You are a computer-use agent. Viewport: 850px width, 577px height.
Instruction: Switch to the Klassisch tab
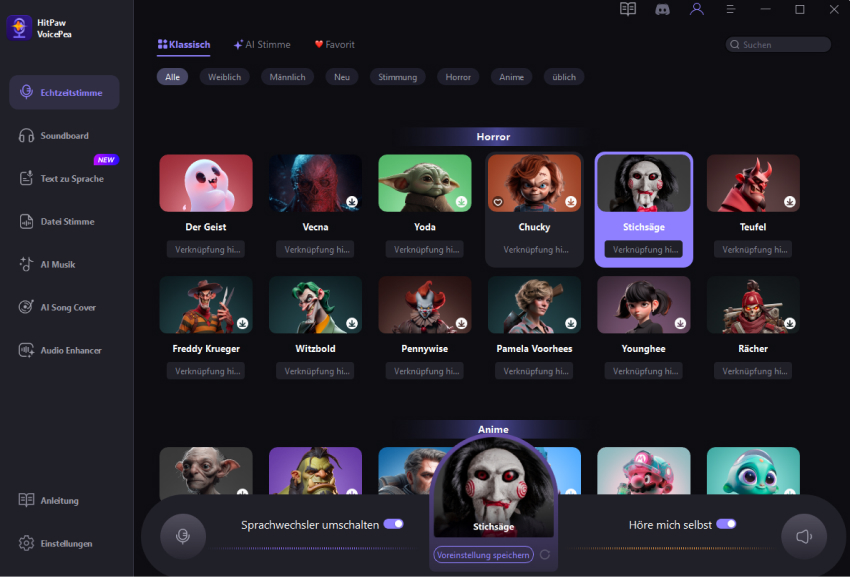[184, 44]
